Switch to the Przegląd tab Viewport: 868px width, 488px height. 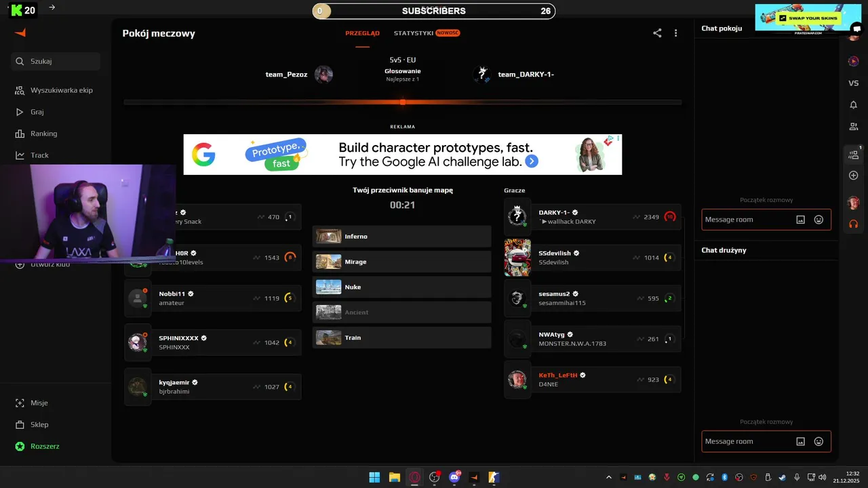(362, 33)
